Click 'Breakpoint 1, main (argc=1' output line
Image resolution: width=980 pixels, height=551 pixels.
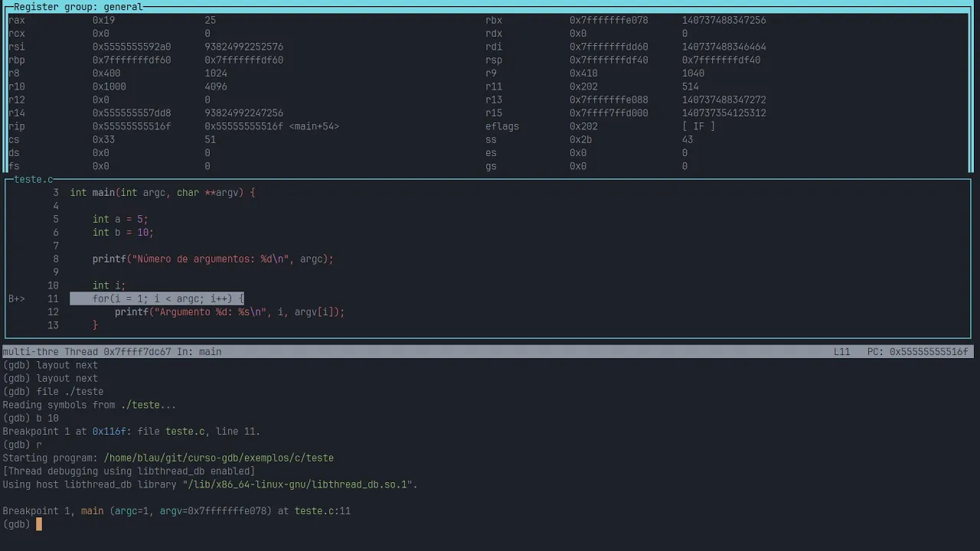tap(176, 511)
